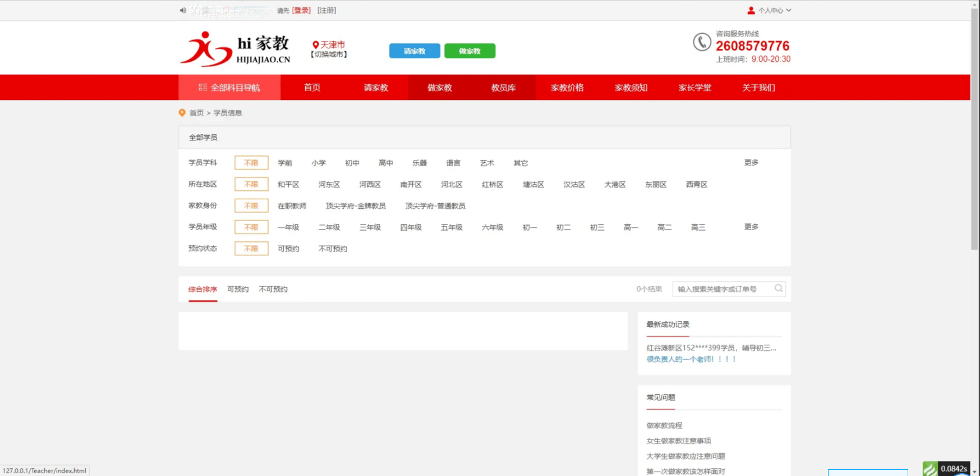Viewport: 980px width, 476px height.
Task: Filter area by 和平区
Action: pos(288,184)
